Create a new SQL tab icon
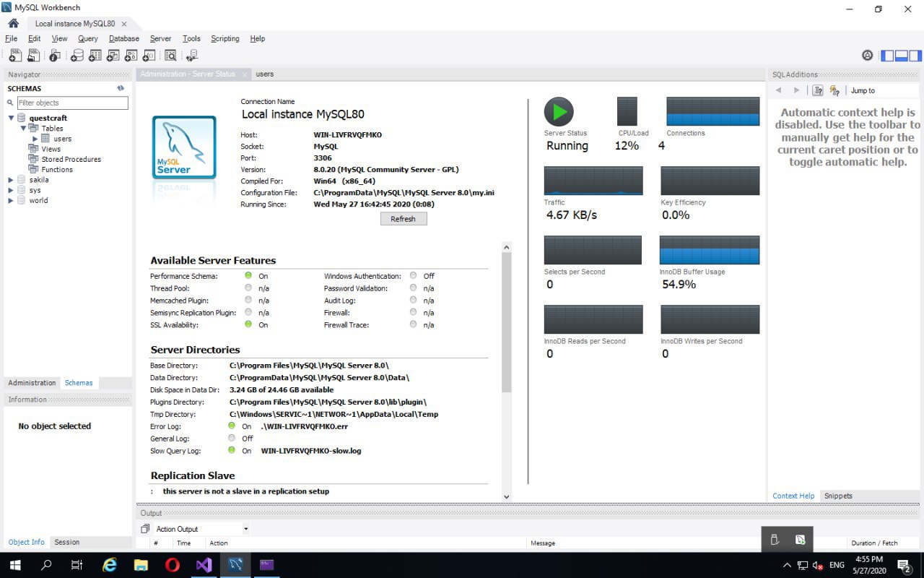The width and height of the screenshot is (924, 578). pyautogui.click(x=15, y=55)
